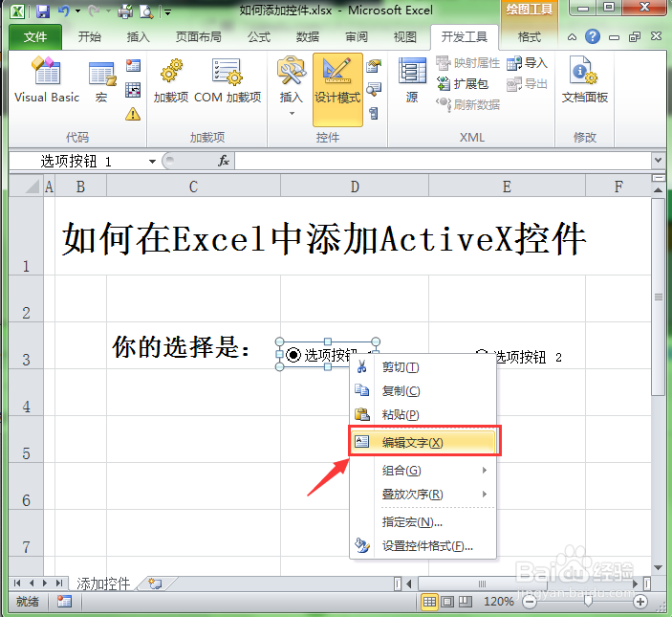Screen dimensions: 672x617
Task: Switch to Page Layout view icon
Action: [x=447, y=602]
